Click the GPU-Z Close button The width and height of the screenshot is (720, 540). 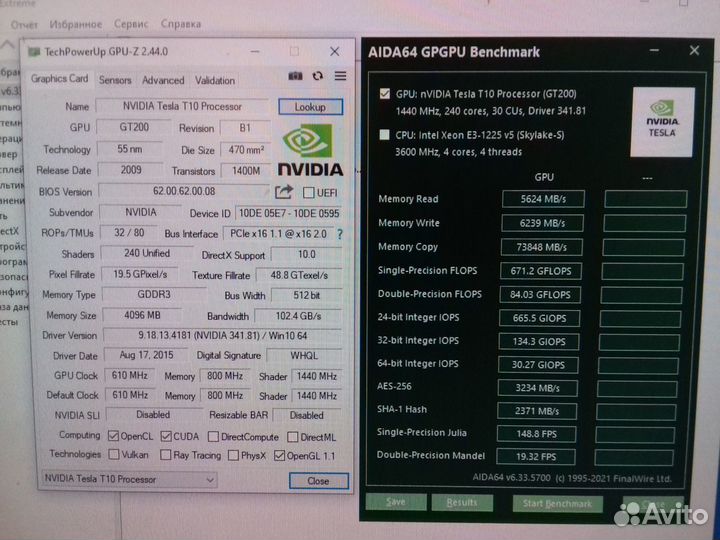tap(319, 481)
